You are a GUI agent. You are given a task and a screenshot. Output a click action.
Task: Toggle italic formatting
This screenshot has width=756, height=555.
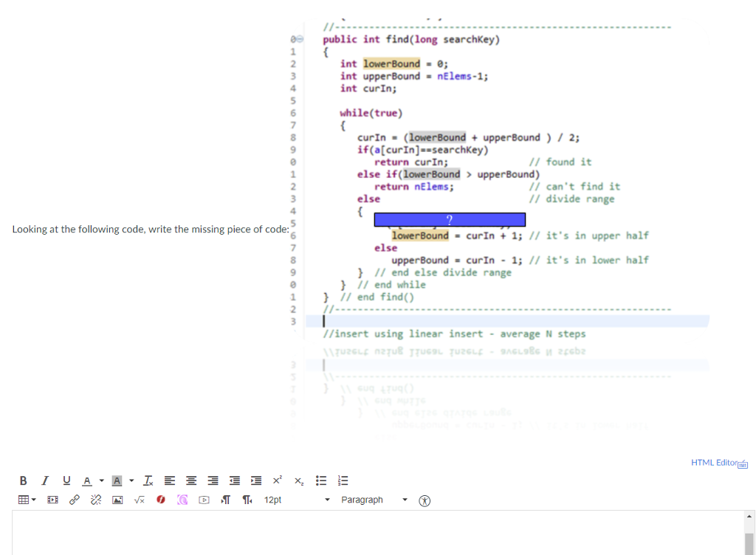coord(45,480)
